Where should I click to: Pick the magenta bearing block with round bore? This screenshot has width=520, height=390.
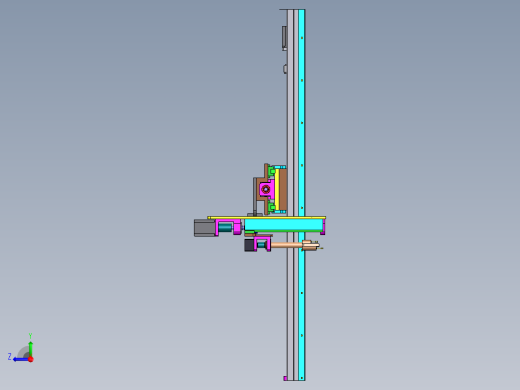click(266, 190)
